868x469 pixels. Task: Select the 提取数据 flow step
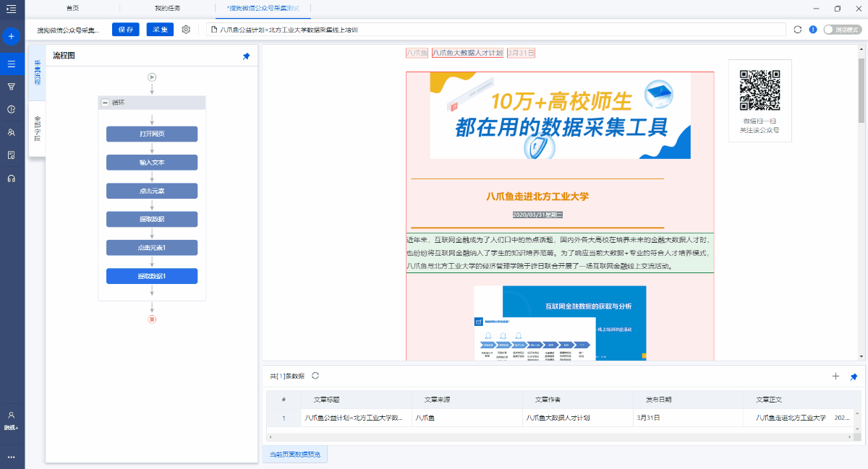tap(152, 219)
